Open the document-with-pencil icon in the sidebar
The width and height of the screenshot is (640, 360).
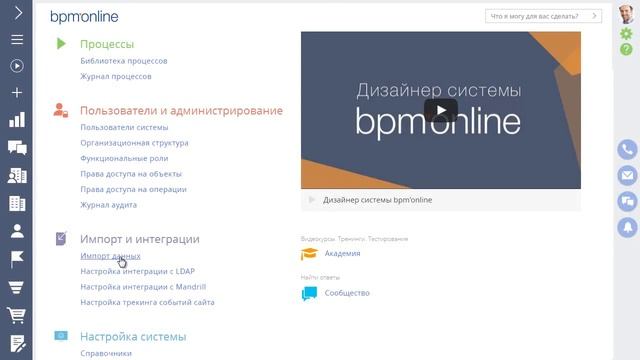(x=18, y=344)
